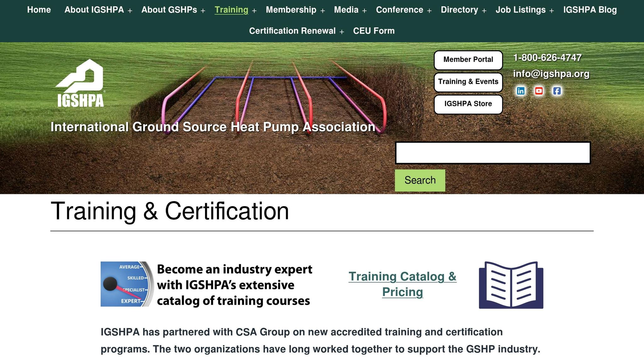644x362 pixels.
Task: Focus the site search text box
Action: [x=493, y=153]
